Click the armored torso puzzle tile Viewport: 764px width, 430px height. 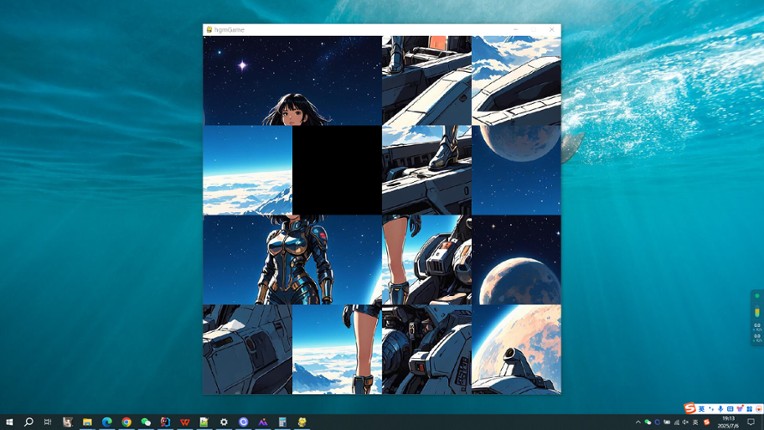[x=292, y=260]
